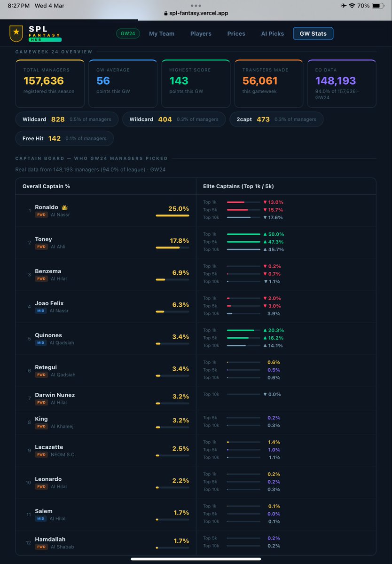Screen dimensions: 392x564
Task: Click the 2capt 473 chip pill
Action: (x=276, y=119)
